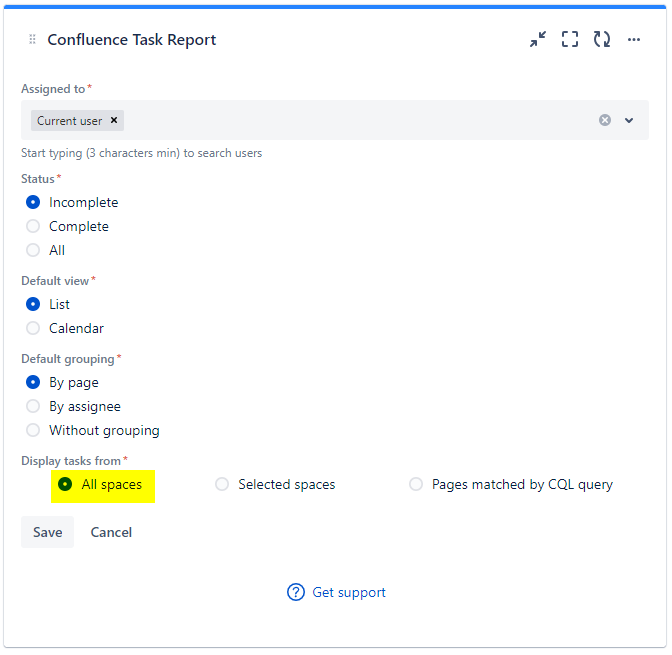This screenshot has width=672, height=655.
Task: Clear all assigned users
Action: coord(605,120)
